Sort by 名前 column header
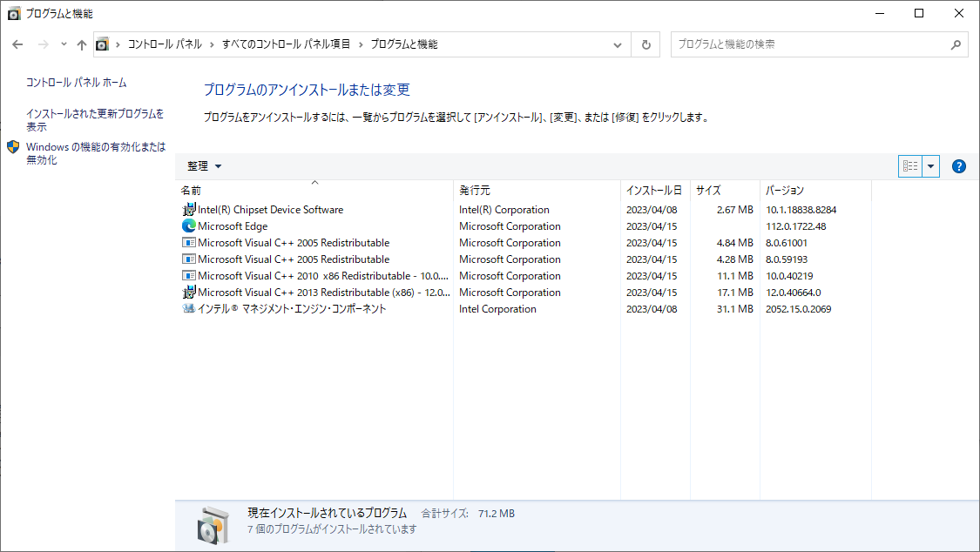This screenshot has height=552, width=980. pos(314,191)
